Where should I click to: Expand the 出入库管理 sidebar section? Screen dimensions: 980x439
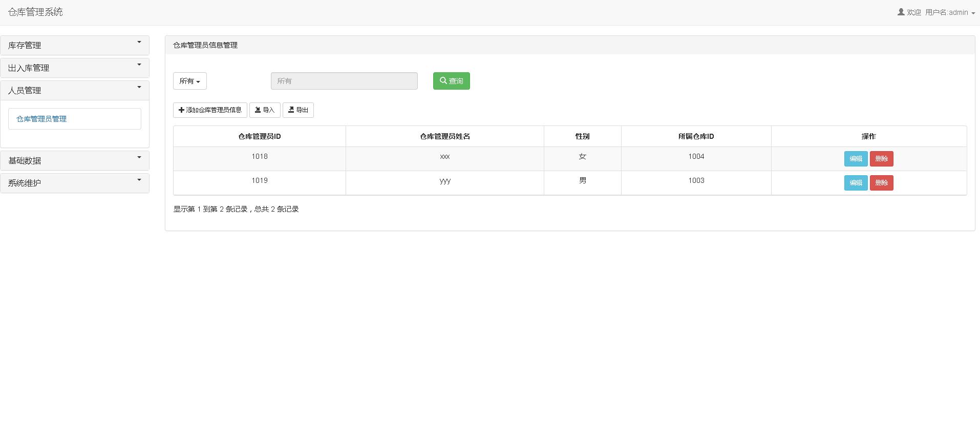pos(75,68)
